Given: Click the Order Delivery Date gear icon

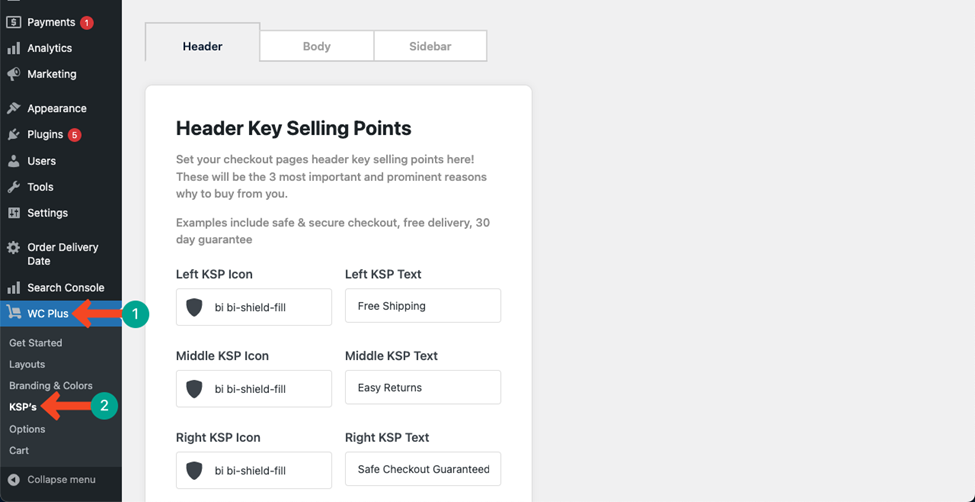Looking at the screenshot, I should (x=14, y=248).
